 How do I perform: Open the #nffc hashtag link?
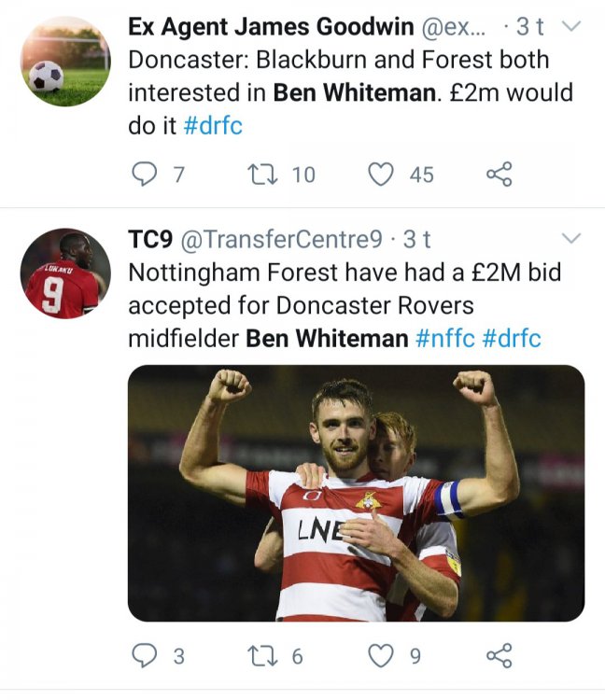point(444,338)
